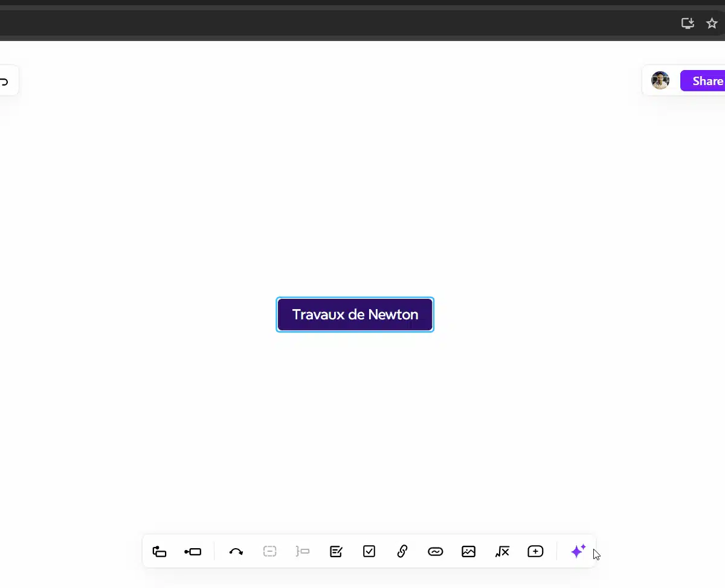Click the grayed-out summary bracket icon
This screenshot has width=725, height=588.
point(303,551)
